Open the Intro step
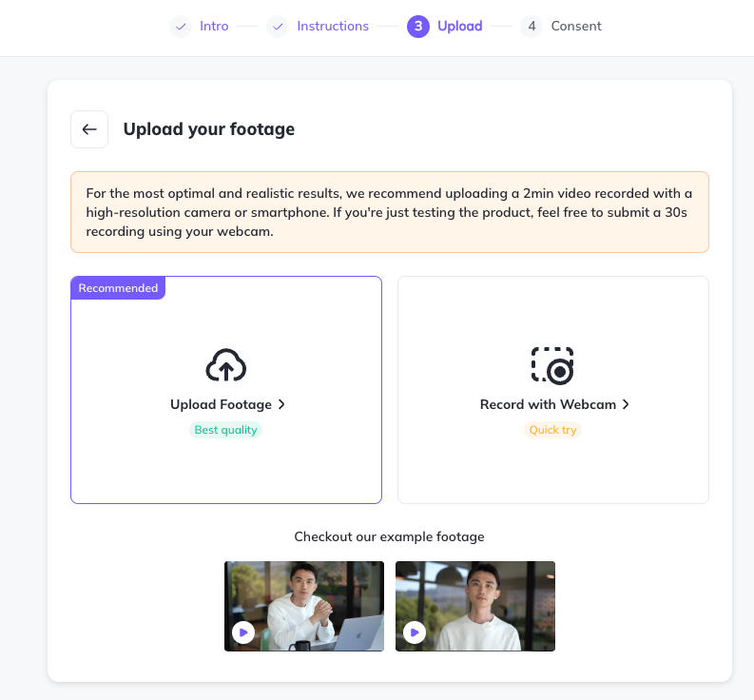This screenshot has width=754, height=700. tap(214, 27)
